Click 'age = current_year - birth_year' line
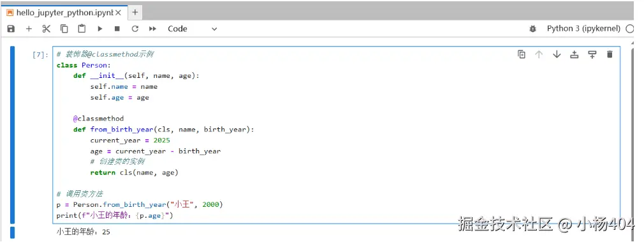Screen dimensions: 644x242 coord(155,151)
